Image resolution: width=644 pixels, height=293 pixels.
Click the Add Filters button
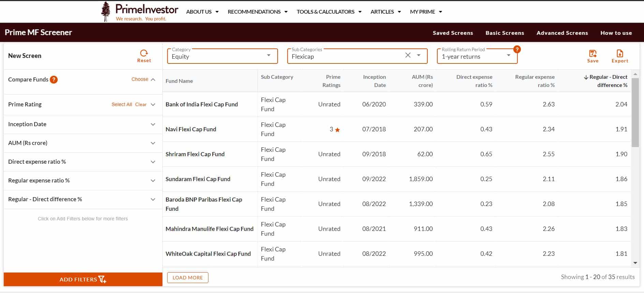pyautogui.click(x=83, y=279)
